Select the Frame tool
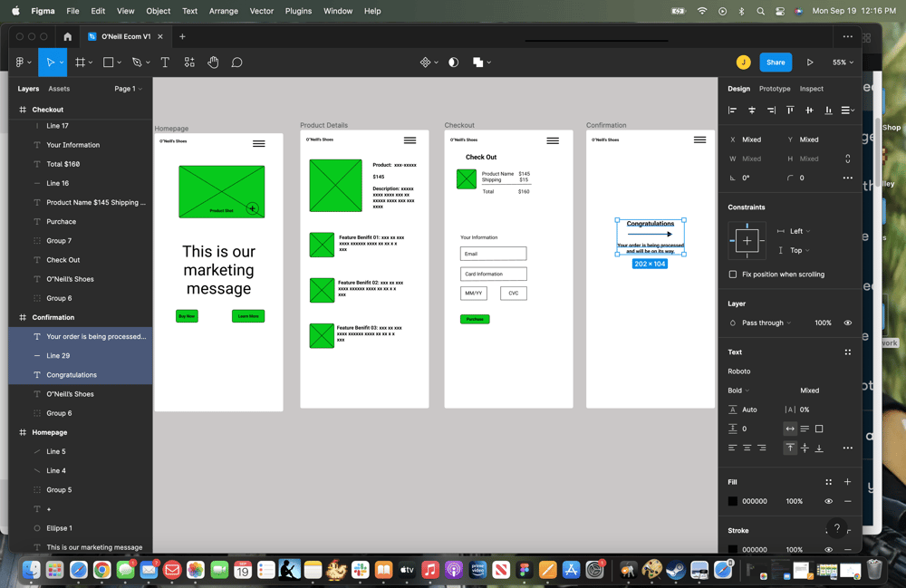Image resolution: width=906 pixels, height=588 pixels. coord(81,62)
